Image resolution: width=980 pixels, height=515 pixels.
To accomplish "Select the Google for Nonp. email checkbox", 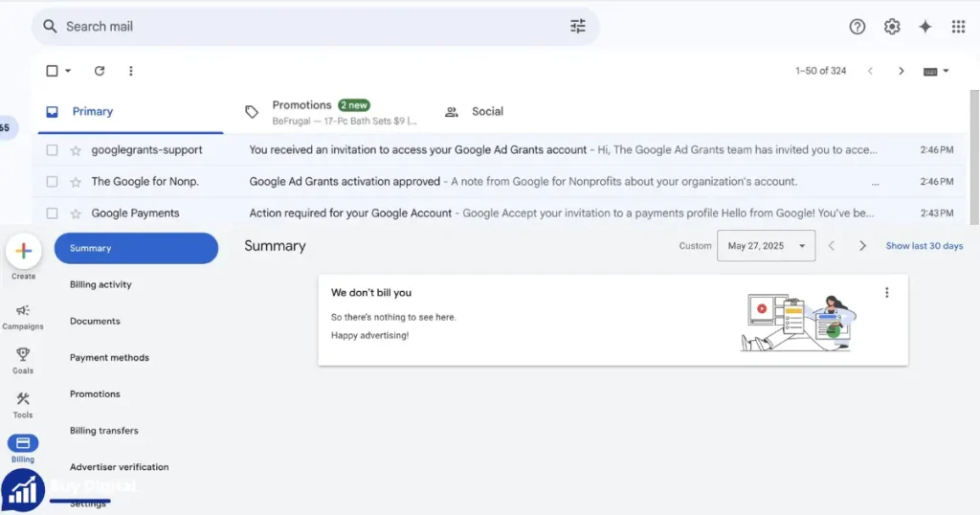I will pos(52,182).
